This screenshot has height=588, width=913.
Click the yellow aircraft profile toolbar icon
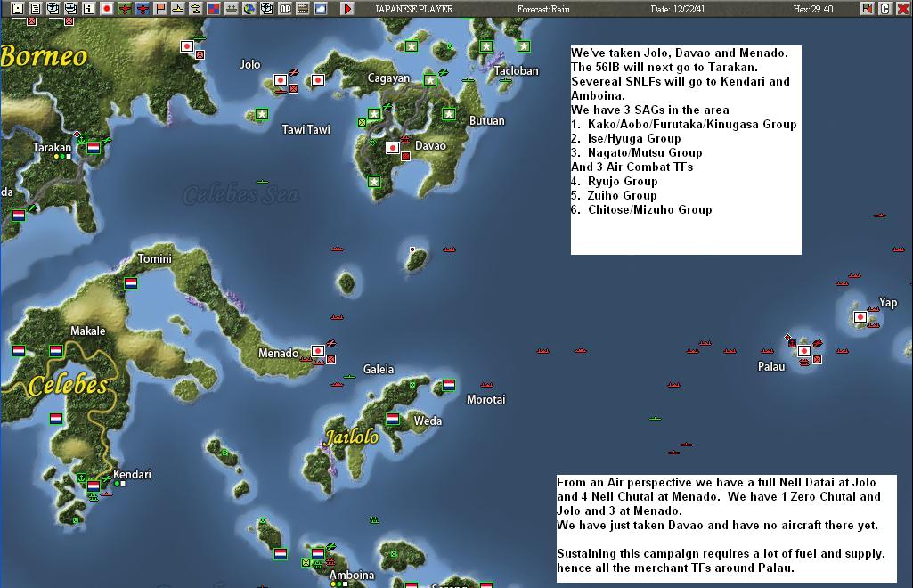point(177,7)
